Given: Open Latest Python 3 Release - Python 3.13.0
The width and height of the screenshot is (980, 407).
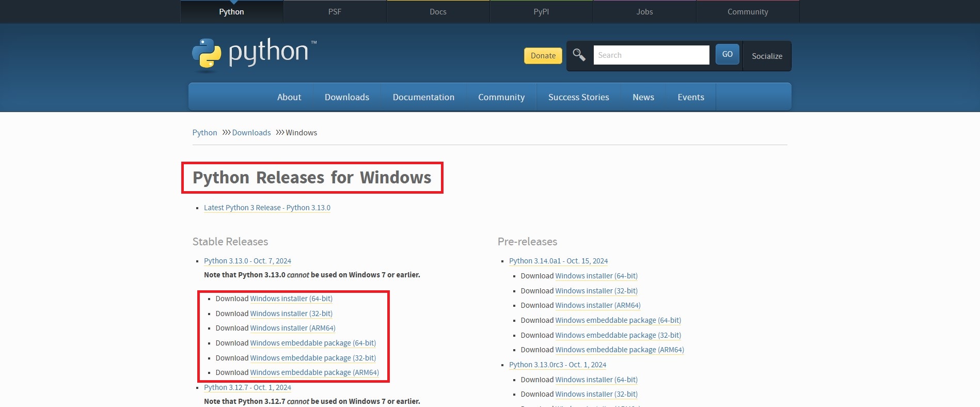Looking at the screenshot, I should (x=267, y=208).
